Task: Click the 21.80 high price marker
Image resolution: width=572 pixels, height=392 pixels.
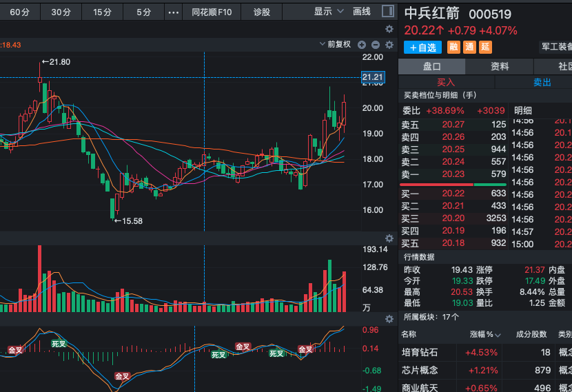Action: click(57, 62)
